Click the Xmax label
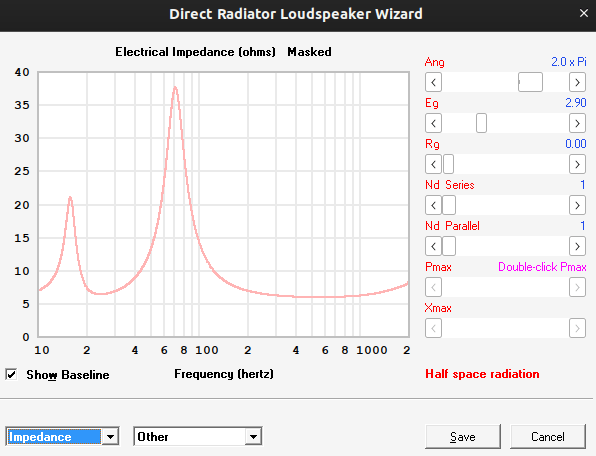The width and height of the screenshot is (596, 456). (438, 308)
